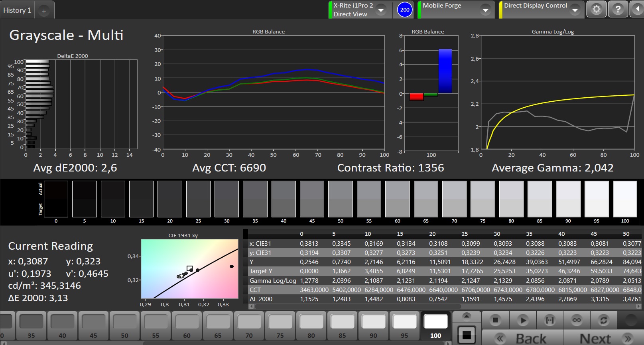The width and height of the screenshot is (644, 345).
Task: Go to the Next workflow page
Action: point(603,339)
